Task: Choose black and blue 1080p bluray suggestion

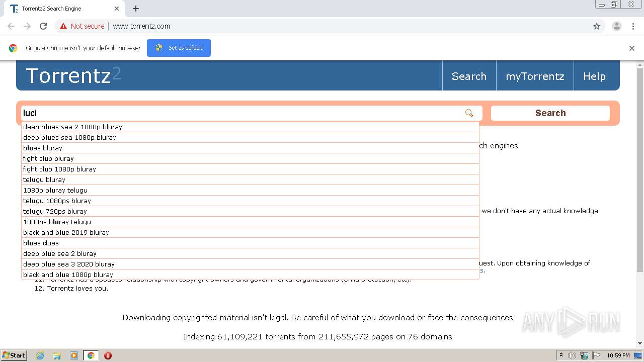Action: click(250, 275)
